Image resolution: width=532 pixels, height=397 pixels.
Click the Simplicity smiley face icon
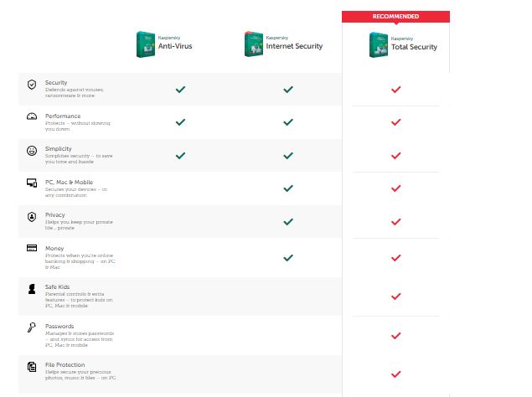click(x=32, y=151)
